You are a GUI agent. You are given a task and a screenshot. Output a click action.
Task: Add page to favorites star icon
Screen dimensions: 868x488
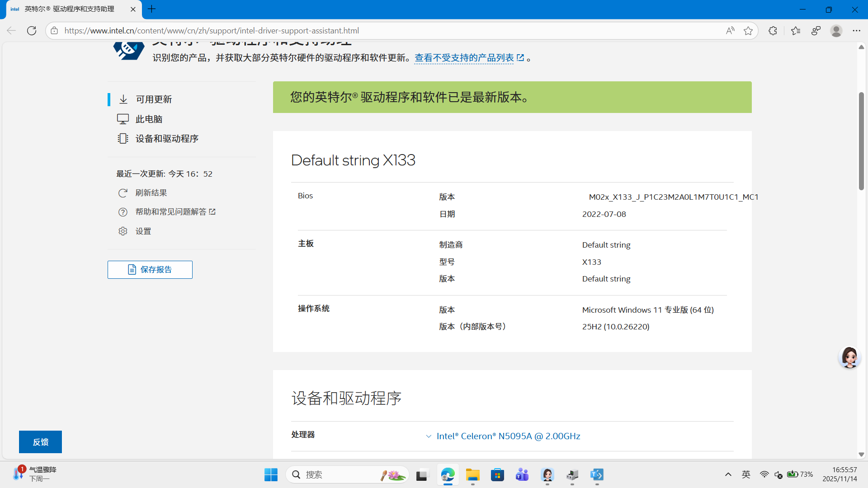coord(748,31)
